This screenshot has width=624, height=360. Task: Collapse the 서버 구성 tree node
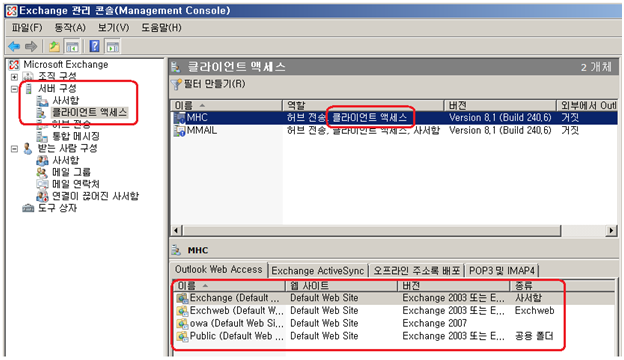14,89
